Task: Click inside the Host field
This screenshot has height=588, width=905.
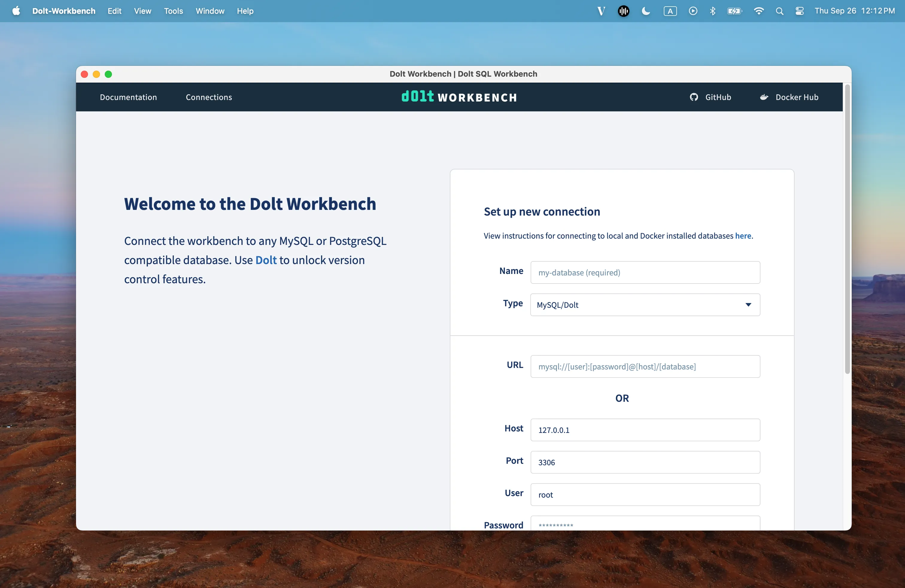Action: [645, 430]
